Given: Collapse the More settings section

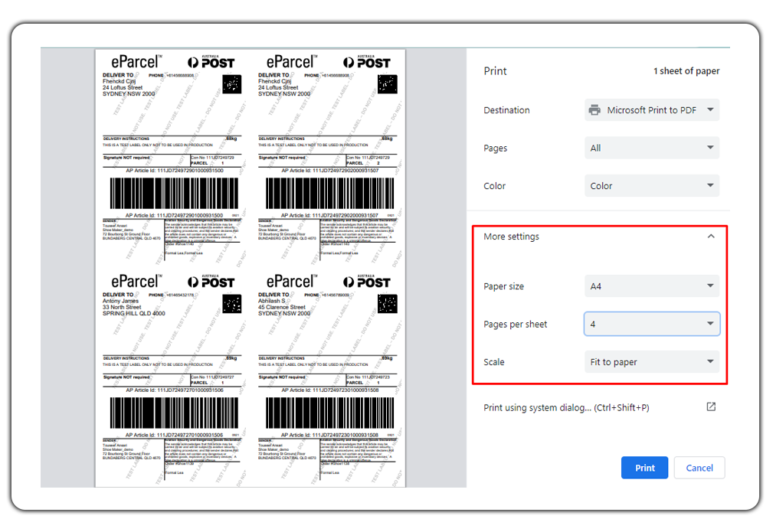Looking at the screenshot, I should coord(711,237).
